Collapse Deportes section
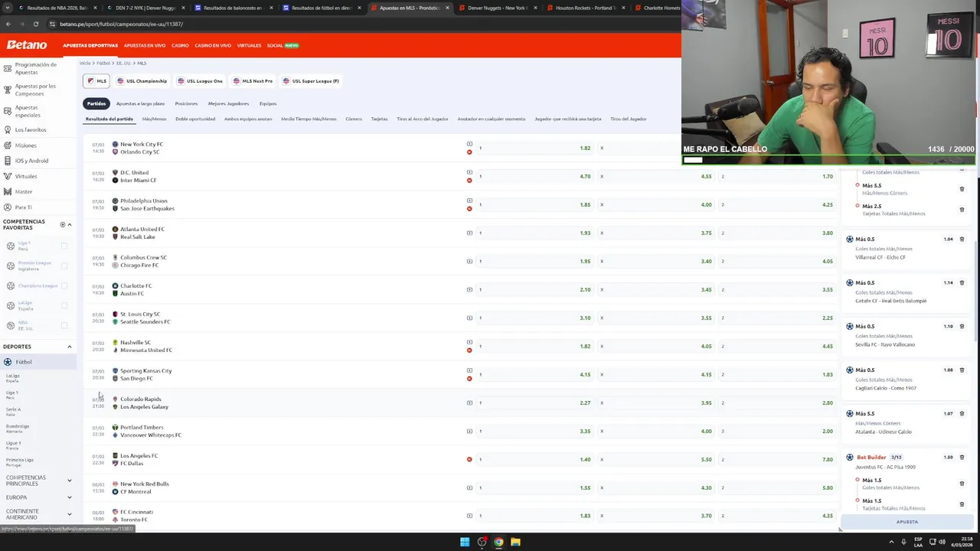Image resolution: width=980 pixels, height=551 pixels. pos(69,347)
